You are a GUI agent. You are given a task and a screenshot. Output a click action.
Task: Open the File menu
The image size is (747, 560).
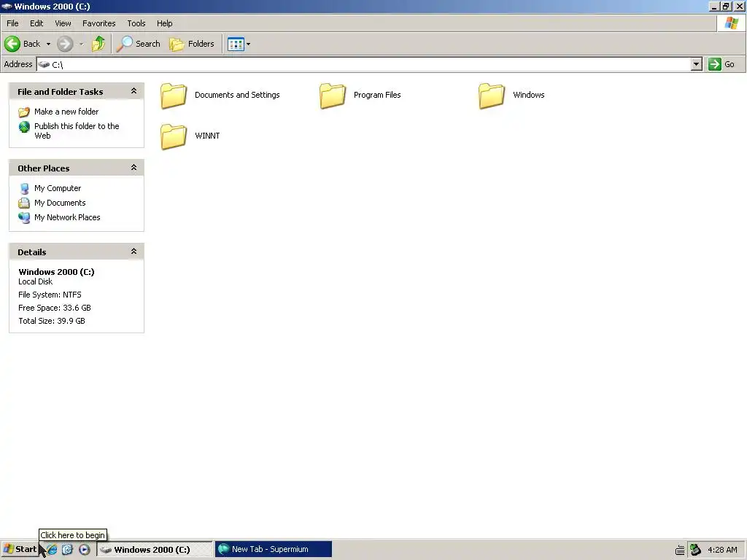(x=12, y=23)
